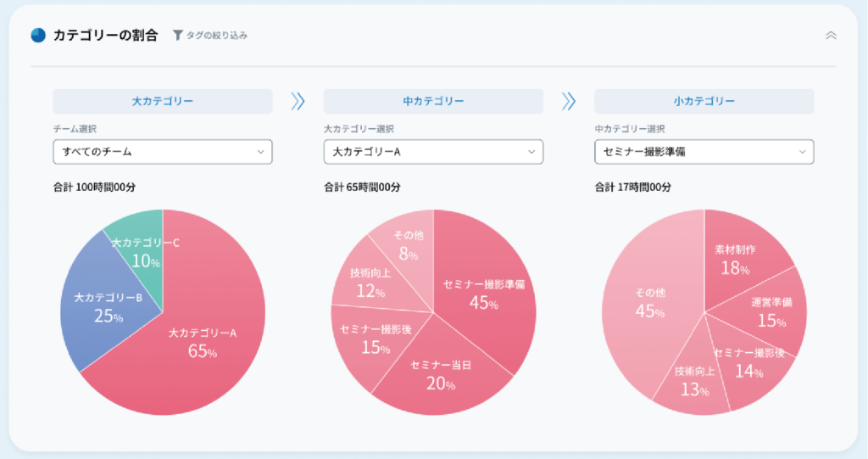This screenshot has height=459, width=868.
Task: Click the 素材制作 18% pie slice
Action: [x=737, y=258]
